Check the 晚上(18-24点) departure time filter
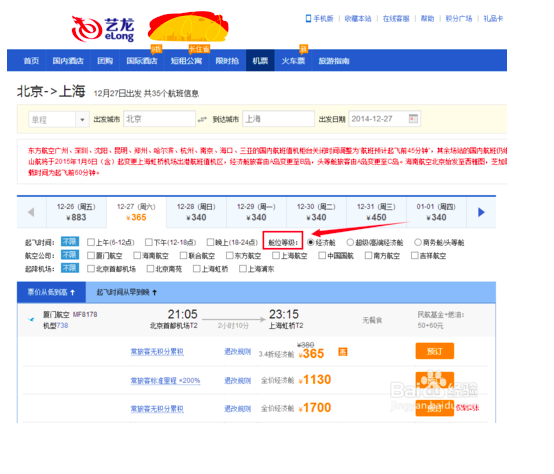 click(x=210, y=242)
